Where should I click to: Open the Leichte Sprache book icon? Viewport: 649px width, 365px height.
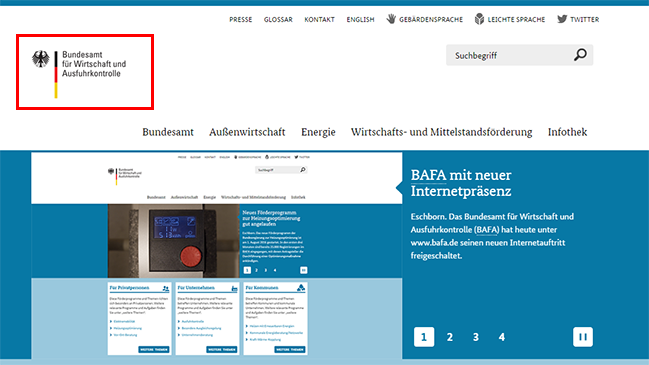479,19
